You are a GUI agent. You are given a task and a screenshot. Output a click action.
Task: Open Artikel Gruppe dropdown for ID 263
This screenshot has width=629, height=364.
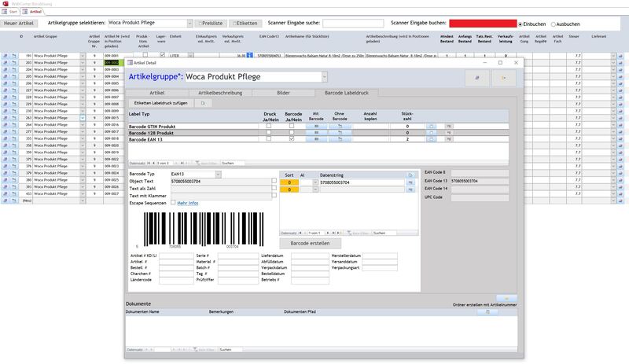click(83, 118)
